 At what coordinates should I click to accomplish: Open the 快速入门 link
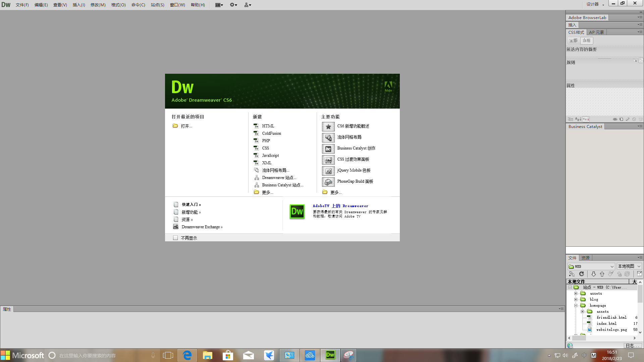click(191, 204)
